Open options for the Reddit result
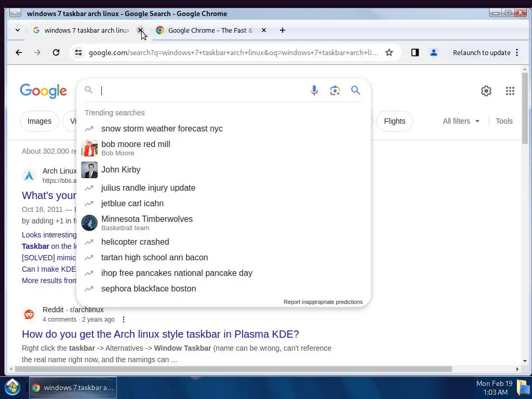 point(124,320)
